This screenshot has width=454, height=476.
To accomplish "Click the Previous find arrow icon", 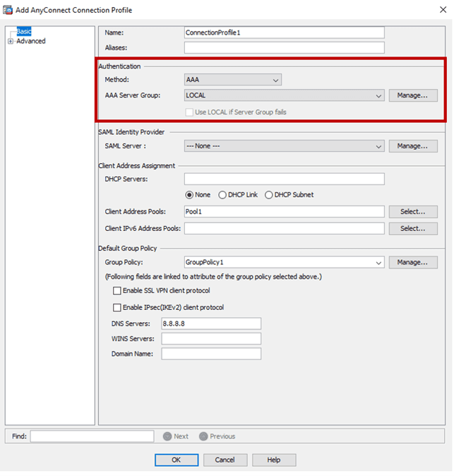I will [203, 436].
